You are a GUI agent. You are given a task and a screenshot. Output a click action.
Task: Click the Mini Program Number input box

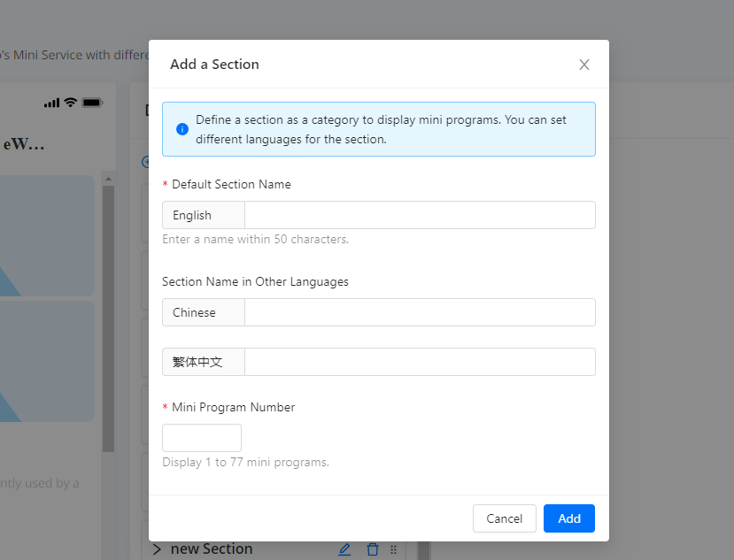pyautogui.click(x=202, y=438)
